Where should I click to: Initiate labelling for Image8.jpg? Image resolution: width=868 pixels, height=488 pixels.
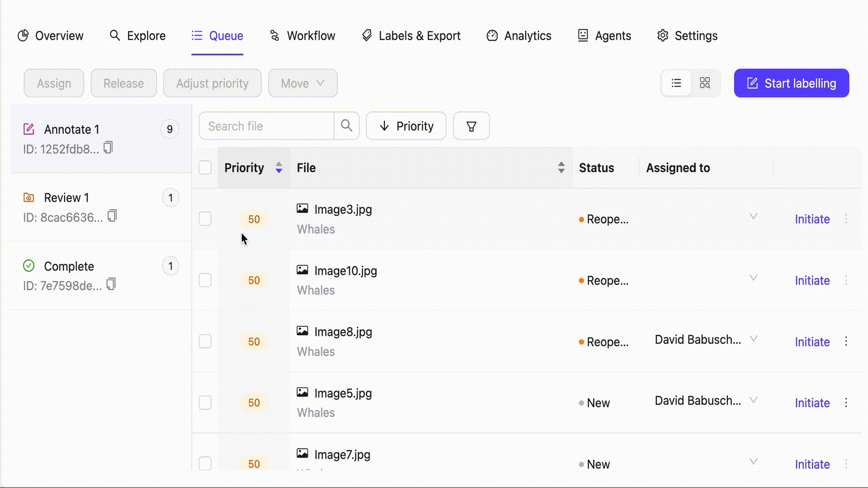tap(812, 342)
